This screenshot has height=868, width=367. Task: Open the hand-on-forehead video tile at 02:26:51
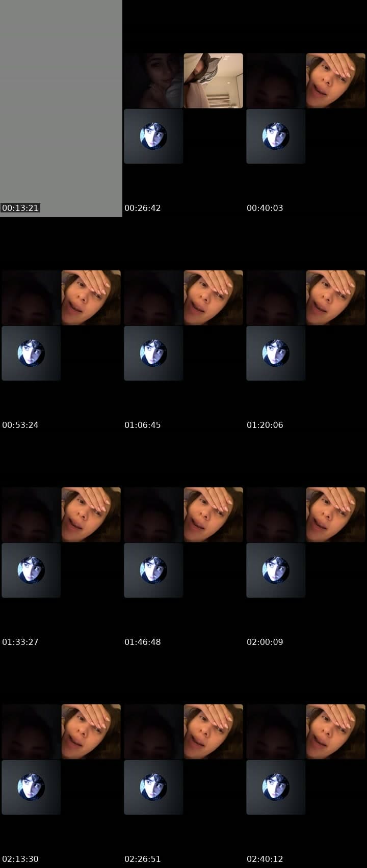214,731
